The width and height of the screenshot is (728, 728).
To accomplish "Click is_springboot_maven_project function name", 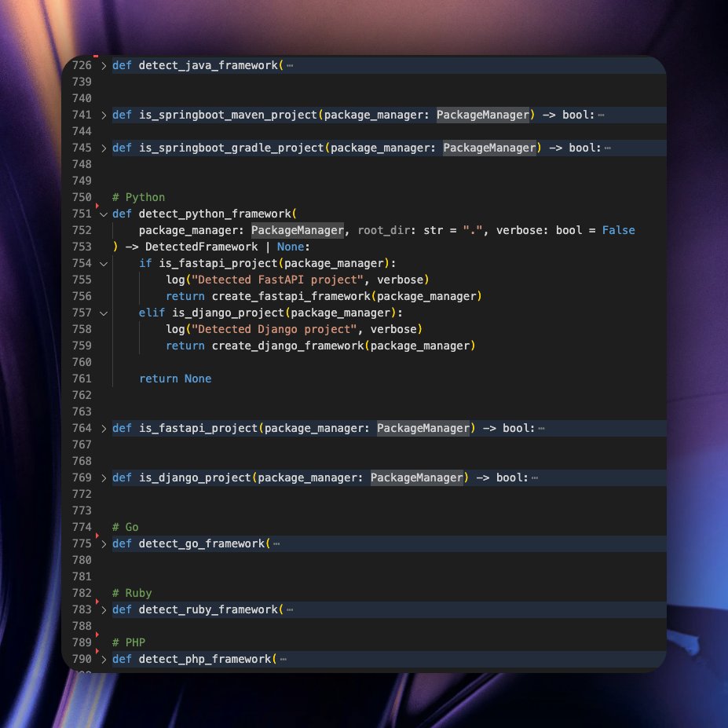I will click(x=228, y=115).
